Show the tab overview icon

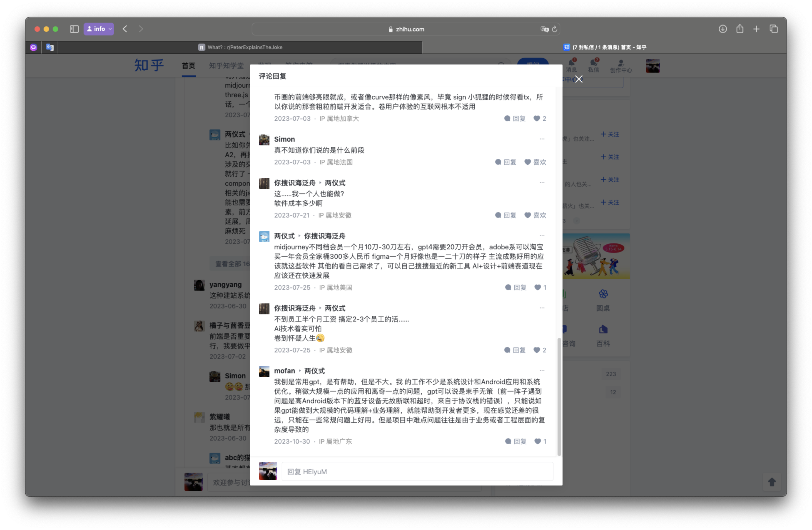[773, 29]
